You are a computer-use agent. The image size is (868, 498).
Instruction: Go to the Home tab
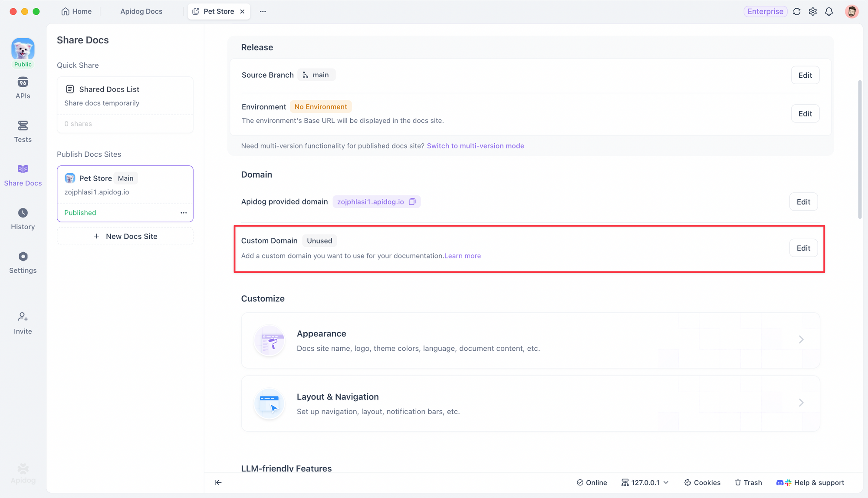[76, 12]
